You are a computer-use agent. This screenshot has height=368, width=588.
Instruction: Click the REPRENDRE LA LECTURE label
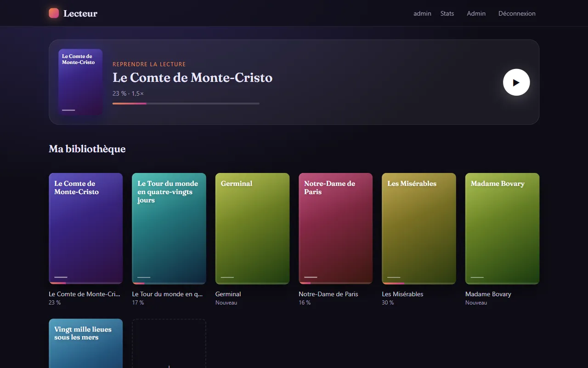(149, 64)
